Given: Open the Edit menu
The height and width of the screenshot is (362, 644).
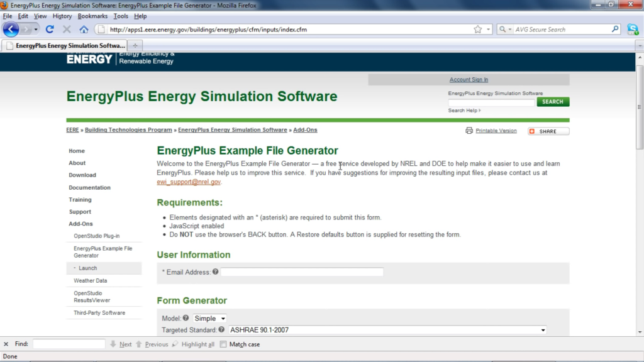Looking at the screenshot, I should coord(23,16).
